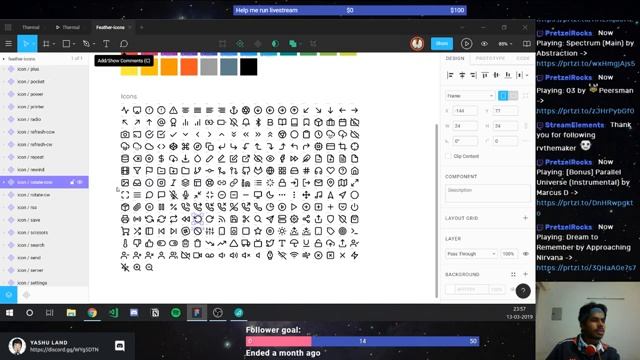This screenshot has height=360, width=640.
Task: Open a new tab with plus button
Action: click(x=142, y=27)
